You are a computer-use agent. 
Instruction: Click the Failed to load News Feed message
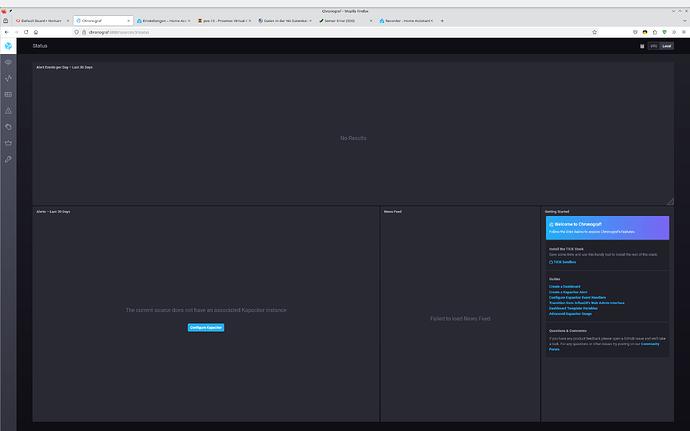coord(460,318)
